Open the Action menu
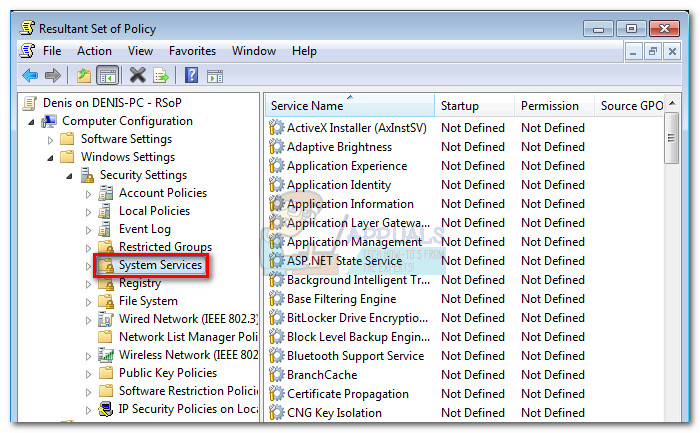 (x=94, y=51)
